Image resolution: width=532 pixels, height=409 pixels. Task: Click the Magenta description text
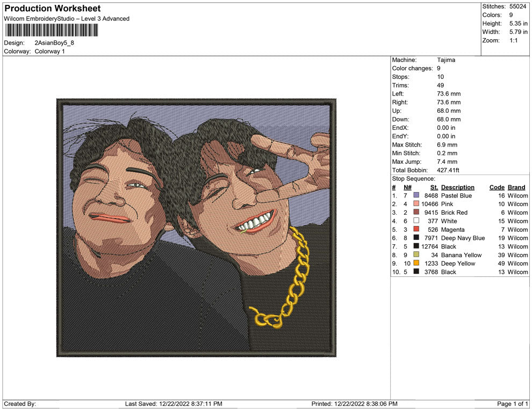pyautogui.click(x=452, y=229)
